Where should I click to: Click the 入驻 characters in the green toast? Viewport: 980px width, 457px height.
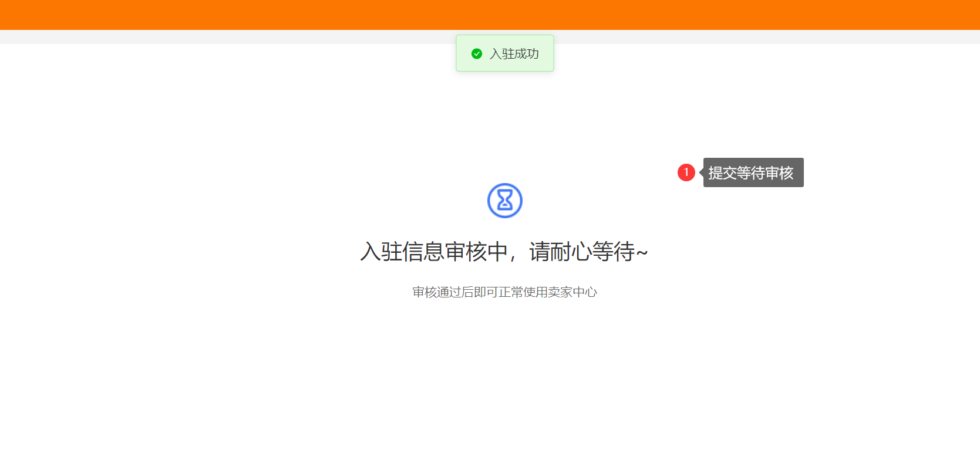502,53
